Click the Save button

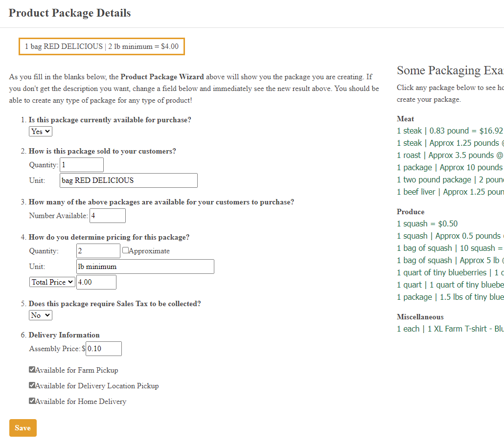pos(23,428)
